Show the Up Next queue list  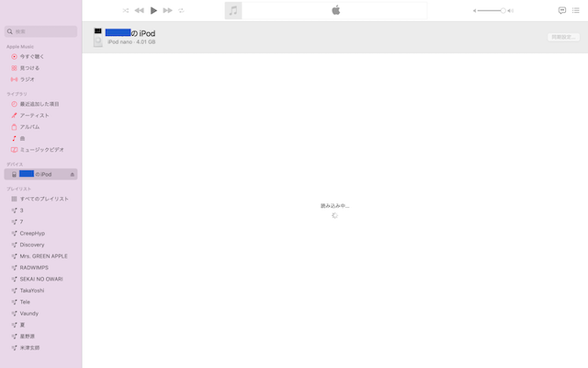coord(576,10)
